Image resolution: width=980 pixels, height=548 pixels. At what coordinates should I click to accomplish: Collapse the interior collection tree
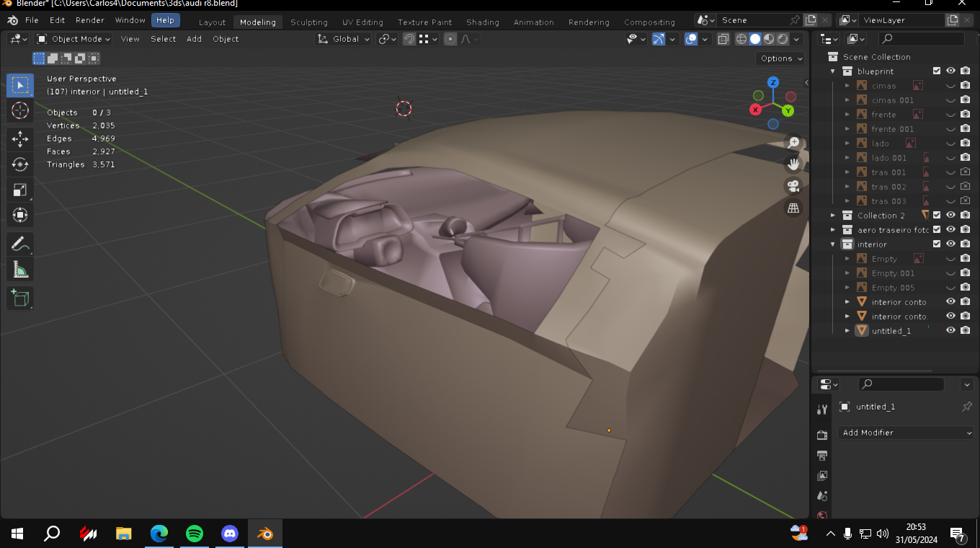[833, 244]
